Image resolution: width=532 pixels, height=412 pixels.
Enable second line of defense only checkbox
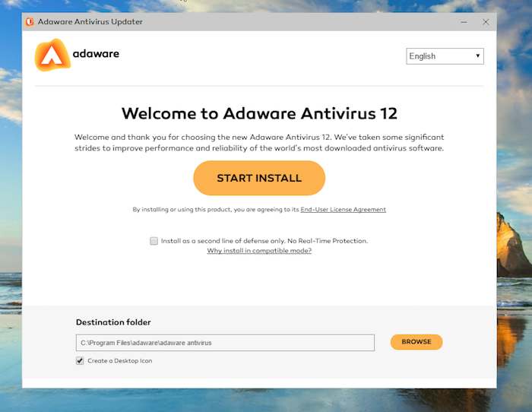point(154,241)
